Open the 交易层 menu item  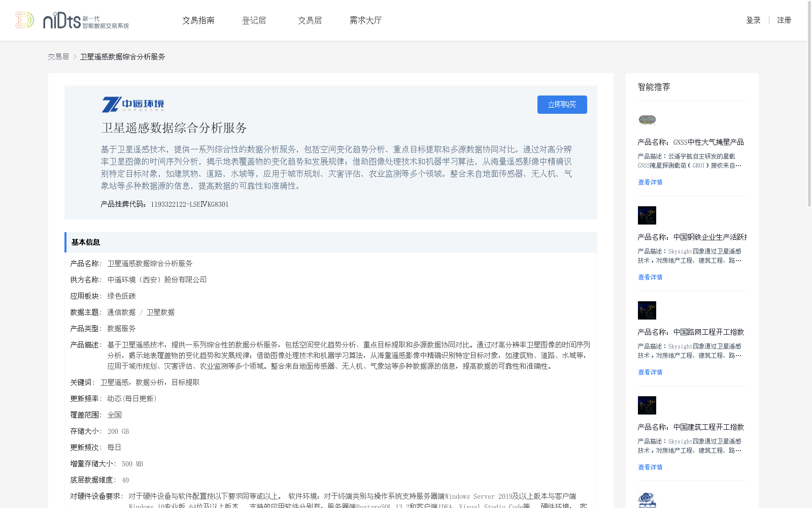pos(310,20)
